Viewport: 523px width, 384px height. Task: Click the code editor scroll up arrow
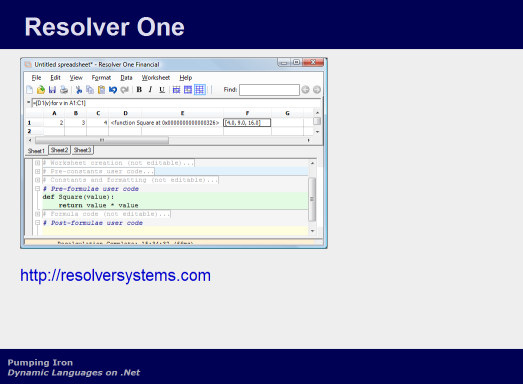pyautogui.click(x=312, y=163)
